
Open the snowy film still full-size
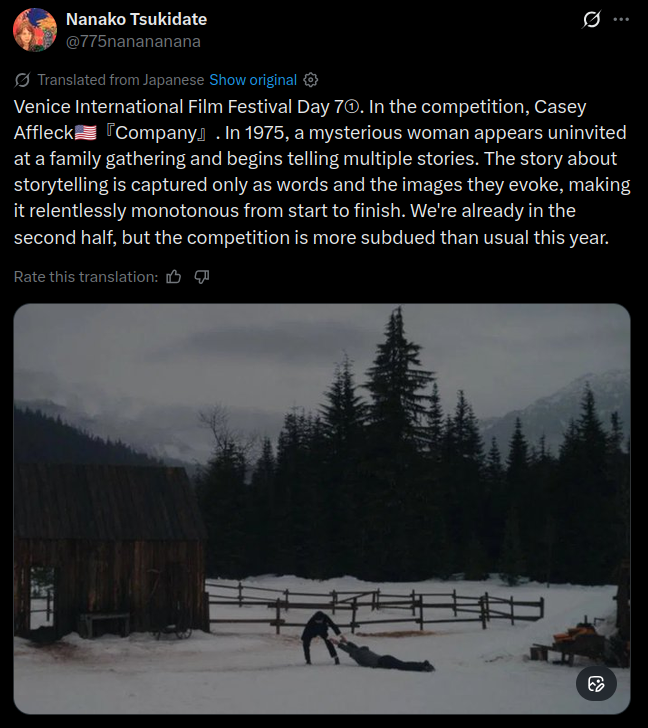[322, 509]
